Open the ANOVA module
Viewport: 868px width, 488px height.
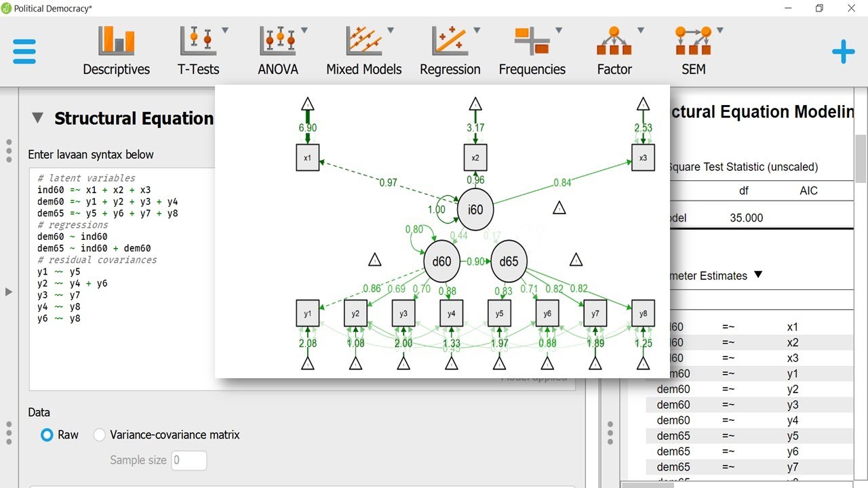coord(277,51)
